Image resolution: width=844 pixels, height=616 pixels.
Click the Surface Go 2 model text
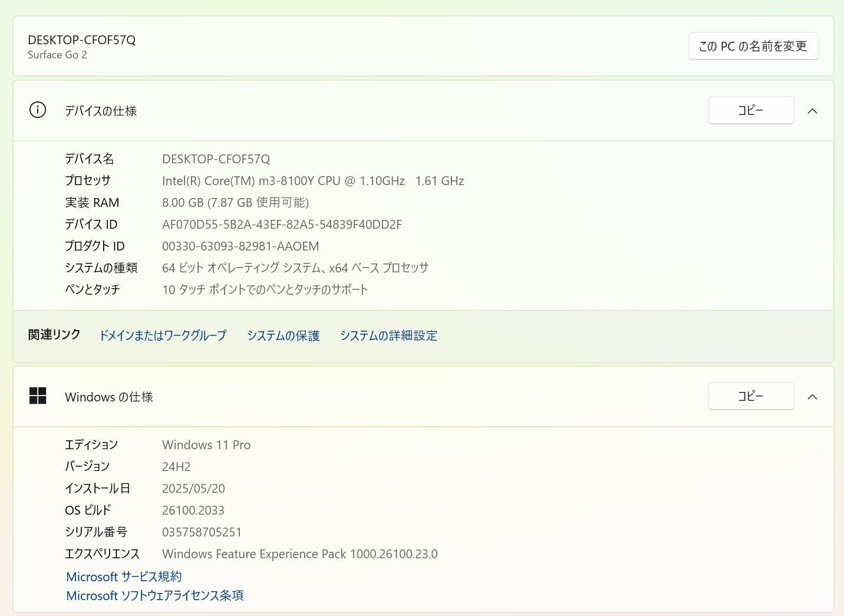[x=57, y=55]
